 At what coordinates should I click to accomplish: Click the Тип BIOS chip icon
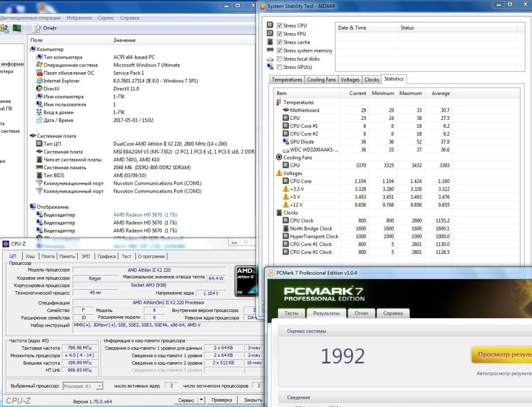(x=39, y=175)
